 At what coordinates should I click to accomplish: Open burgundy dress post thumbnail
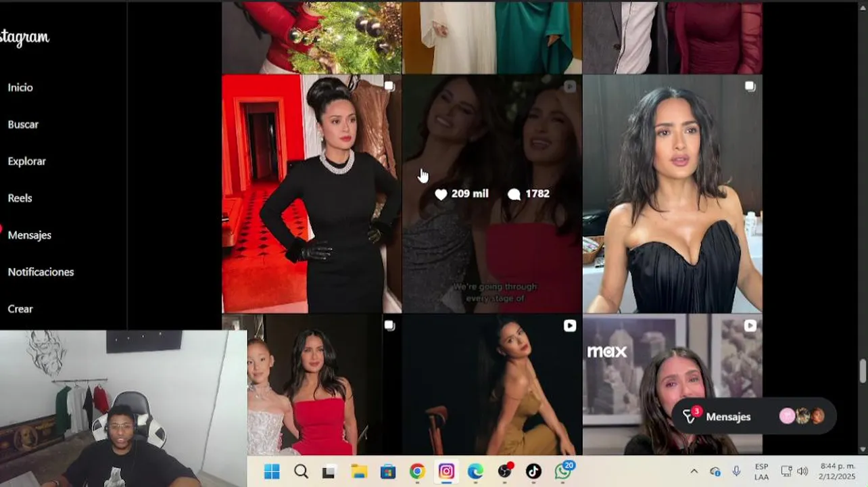point(673,37)
